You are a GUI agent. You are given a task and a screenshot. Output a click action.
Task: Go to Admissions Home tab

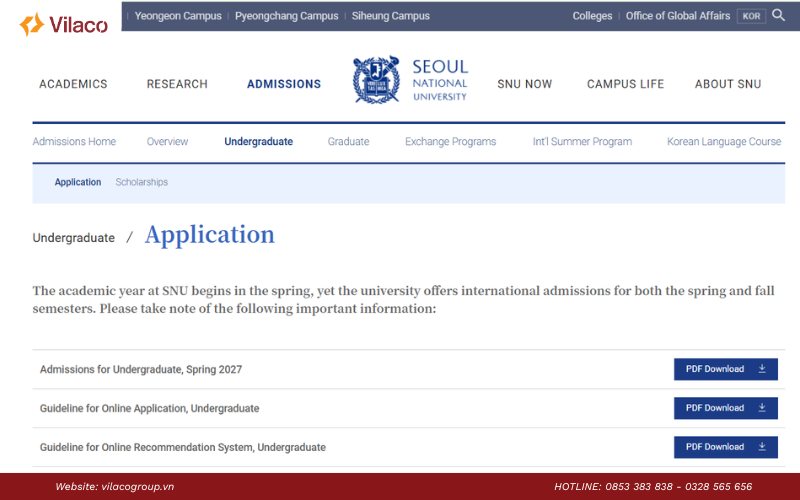pyautogui.click(x=74, y=141)
